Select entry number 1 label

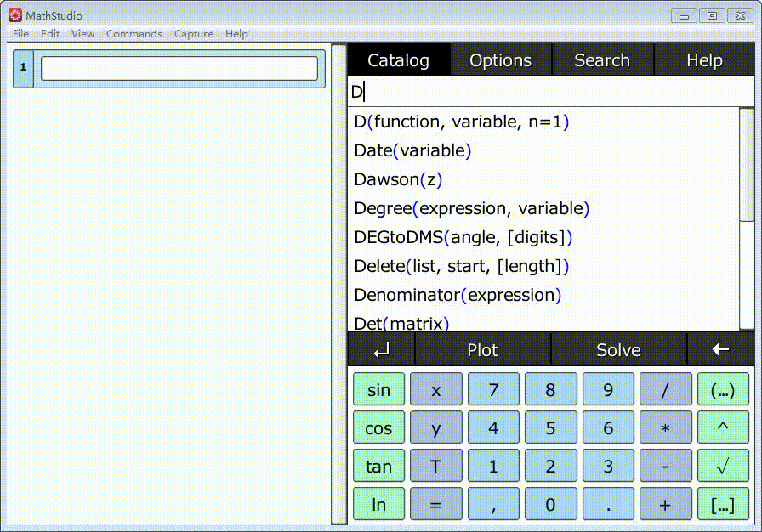(23, 69)
